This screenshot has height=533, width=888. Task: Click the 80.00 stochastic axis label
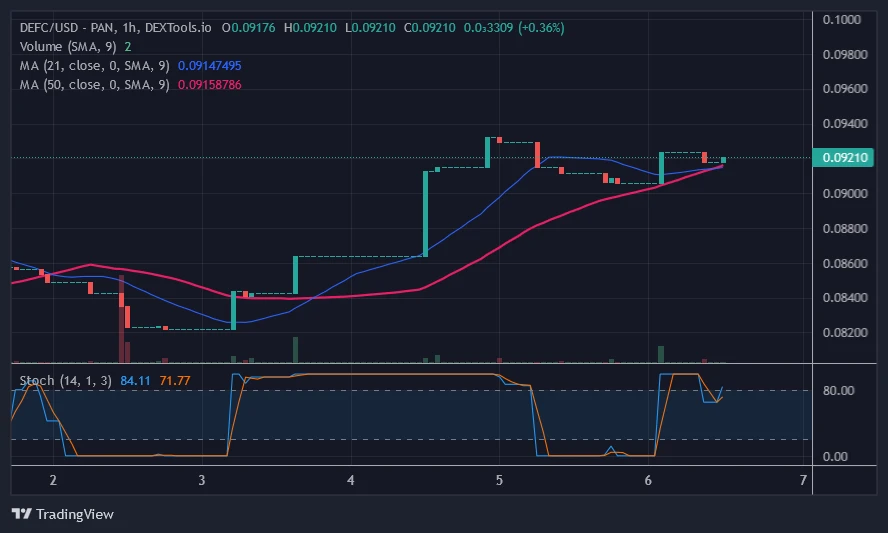coord(839,391)
